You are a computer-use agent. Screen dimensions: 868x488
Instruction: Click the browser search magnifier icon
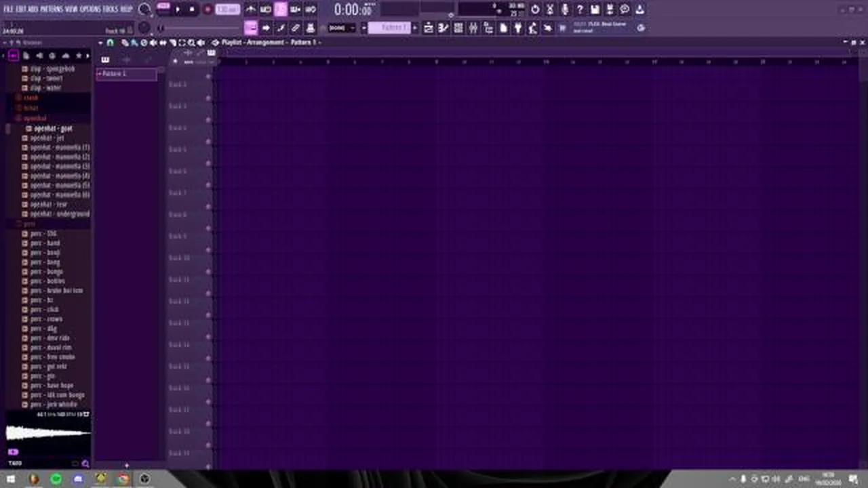pos(85,464)
